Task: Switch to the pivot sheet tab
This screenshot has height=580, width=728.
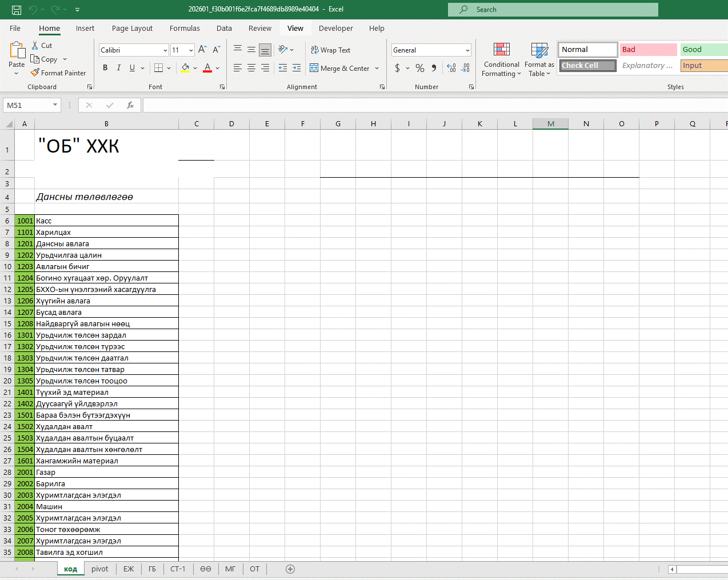Action: (x=99, y=569)
